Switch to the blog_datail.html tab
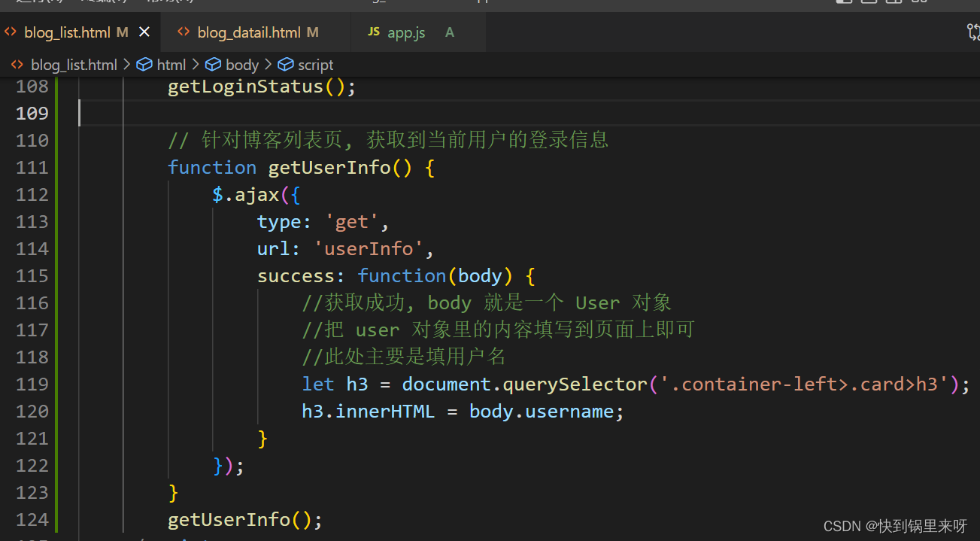The height and width of the screenshot is (541, 980). (x=248, y=32)
